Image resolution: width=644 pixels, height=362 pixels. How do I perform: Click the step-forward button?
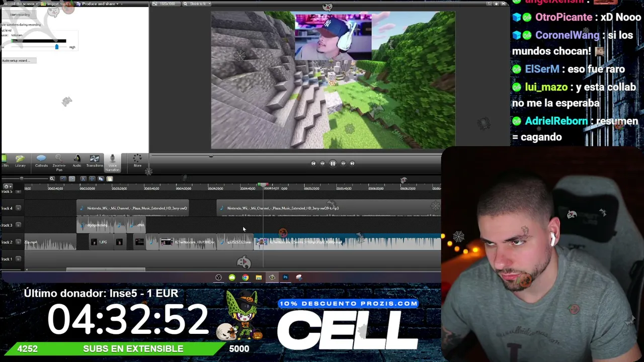[x=343, y=163]
